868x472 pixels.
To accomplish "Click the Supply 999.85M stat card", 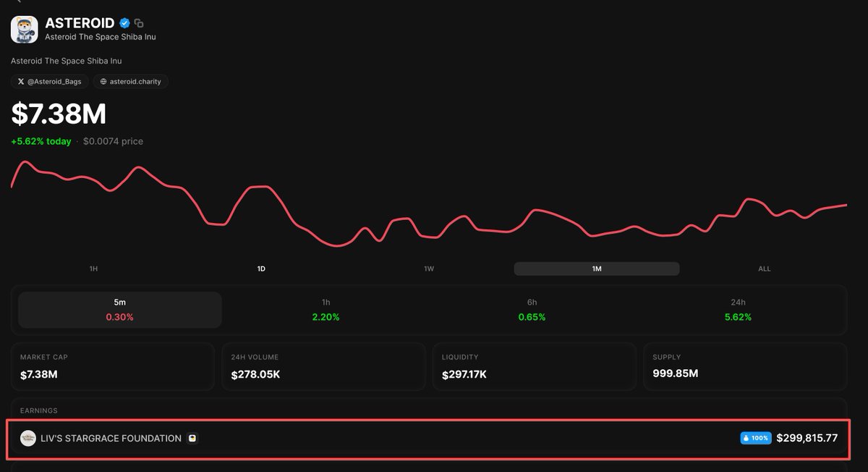I will (x=745, y=367).
